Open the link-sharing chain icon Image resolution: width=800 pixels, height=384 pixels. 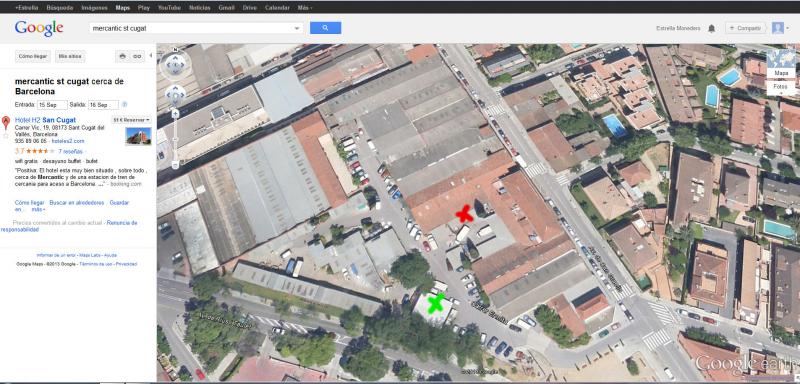[x=137, y=56]
